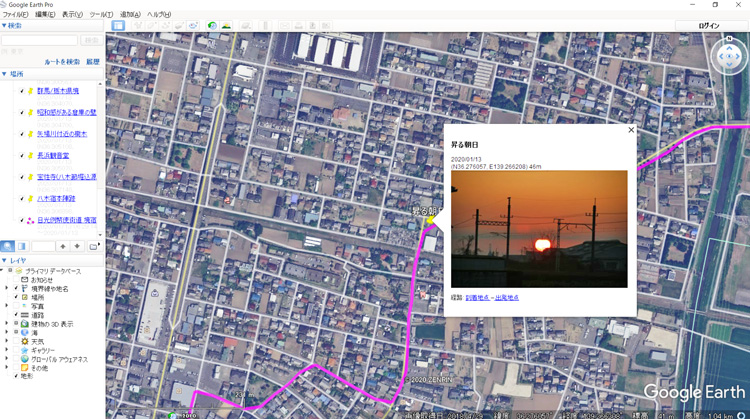Click the Add Placemark pushpin toolbar icon
Image resolution: width=750 pixels, height=419 pixels.
coord(138,25)
